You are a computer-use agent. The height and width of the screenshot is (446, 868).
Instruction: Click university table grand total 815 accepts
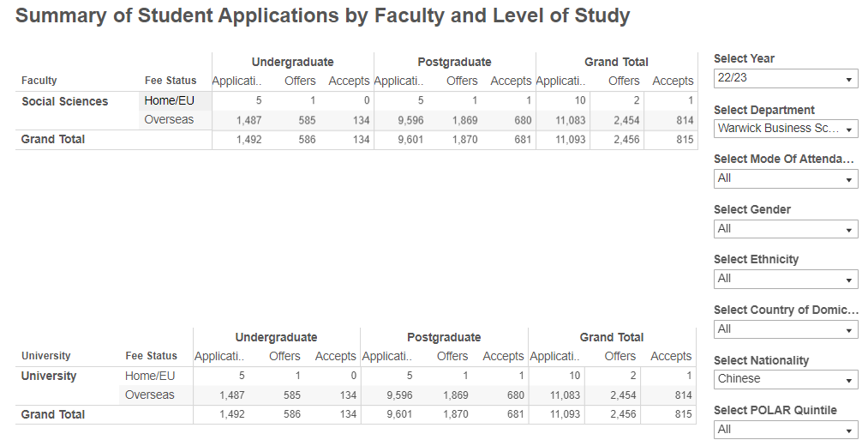[x=683, y=414]
